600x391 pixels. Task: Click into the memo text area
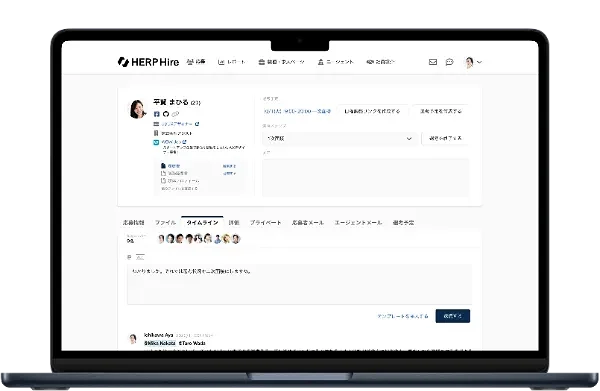(x=365, y=178)
